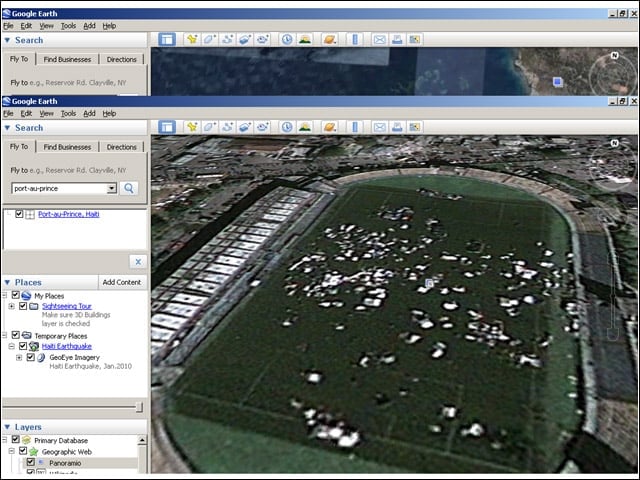Click compass N ring in front map
This screenshot has height=480, width=640.
[x=614, y=143]
